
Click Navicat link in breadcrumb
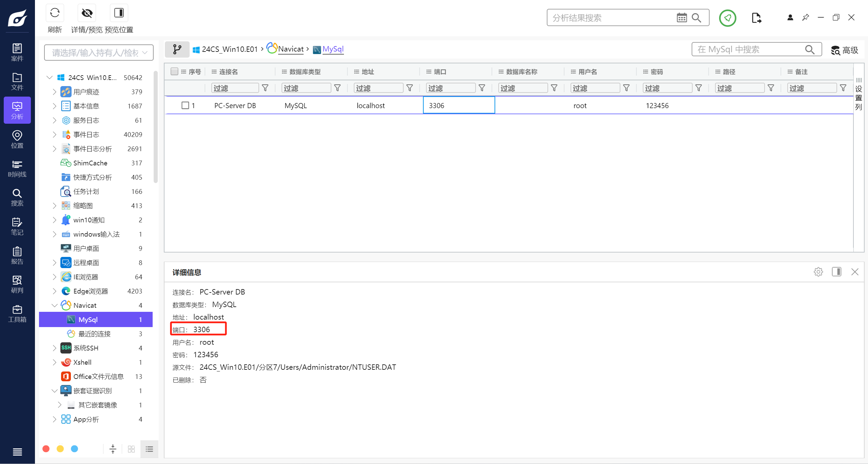[291, 49]
